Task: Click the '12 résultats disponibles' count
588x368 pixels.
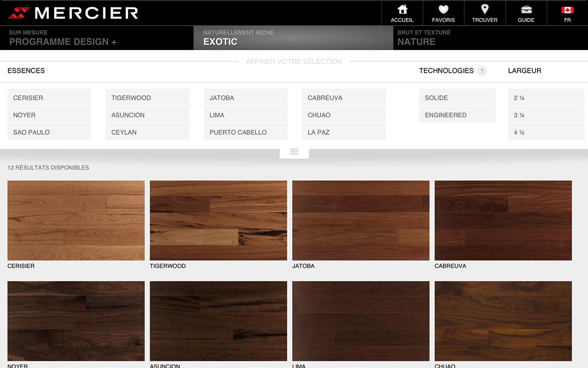Action: 48,168
